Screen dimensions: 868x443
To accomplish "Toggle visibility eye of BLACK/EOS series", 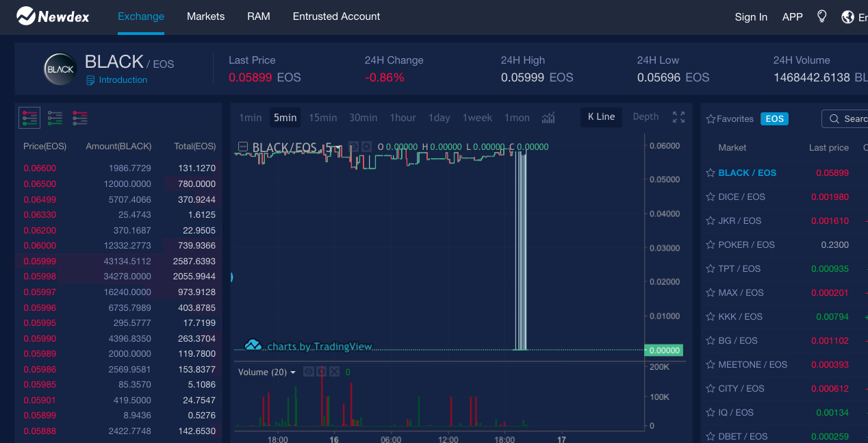I will click(353, 147).
